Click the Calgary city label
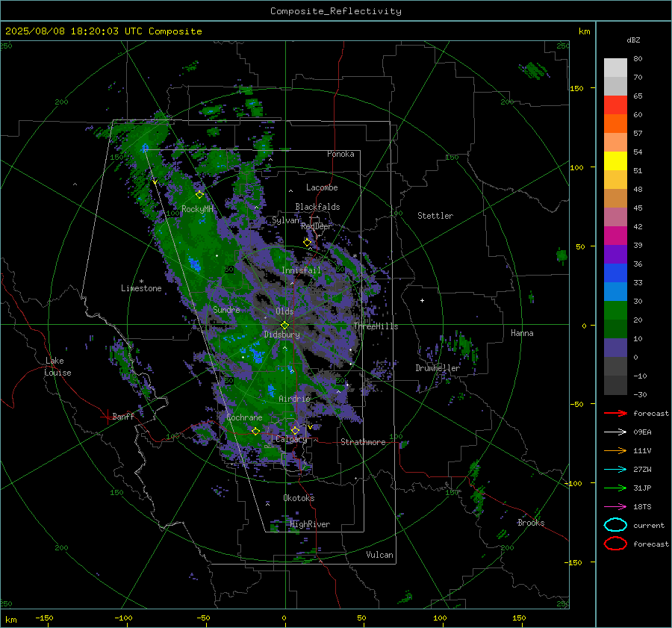Image resolution: width=672 pixels, height=628 pixels. pos(291,439)
